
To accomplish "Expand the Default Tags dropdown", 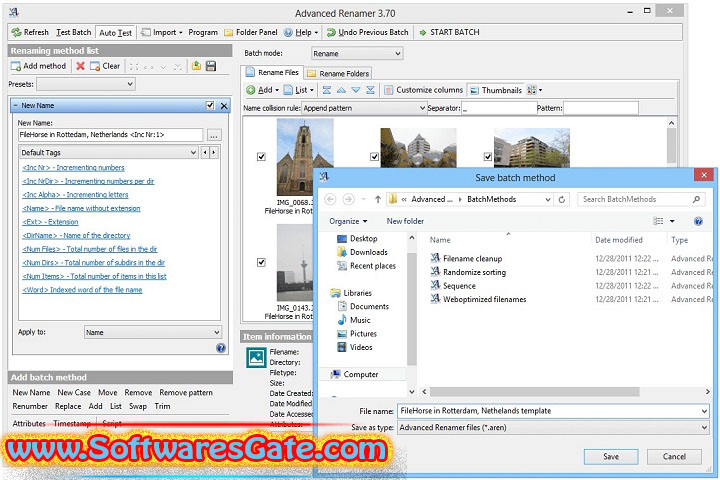I will pyautogui.click(x=108, y=152).
